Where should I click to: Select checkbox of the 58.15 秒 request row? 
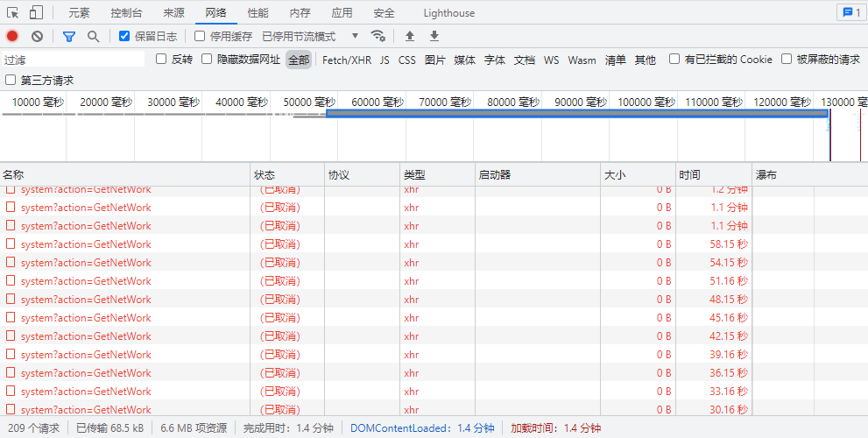11,244
